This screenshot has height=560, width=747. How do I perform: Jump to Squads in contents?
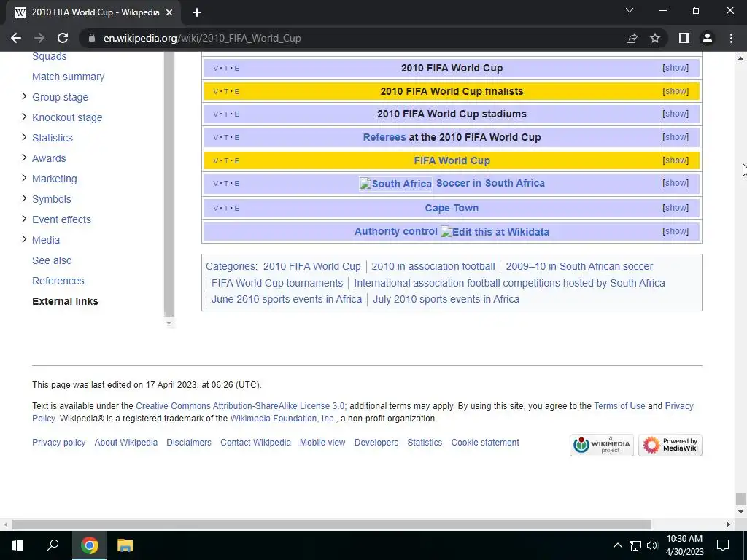49,56
